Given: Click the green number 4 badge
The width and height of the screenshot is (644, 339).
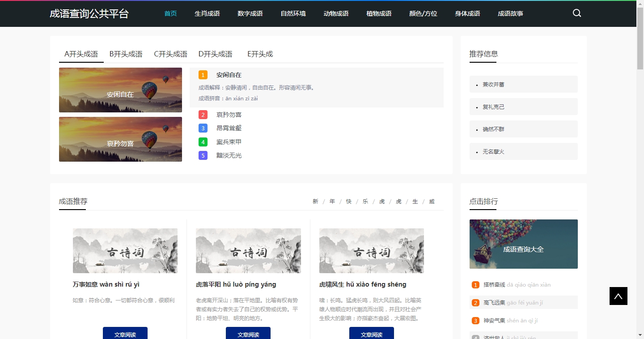Looking at the screenshot, I should [x=203, y=142].
